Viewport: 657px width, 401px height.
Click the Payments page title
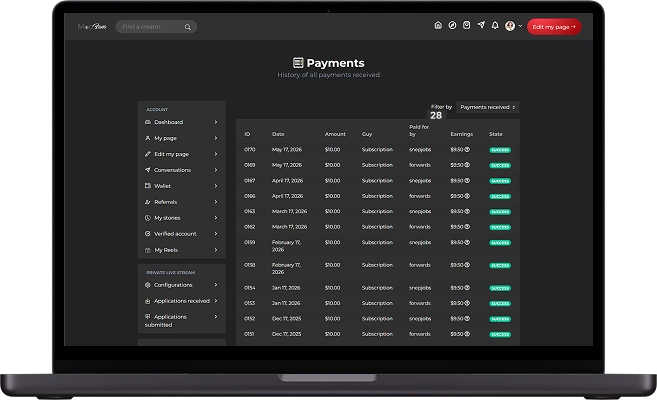coord(335,63)
